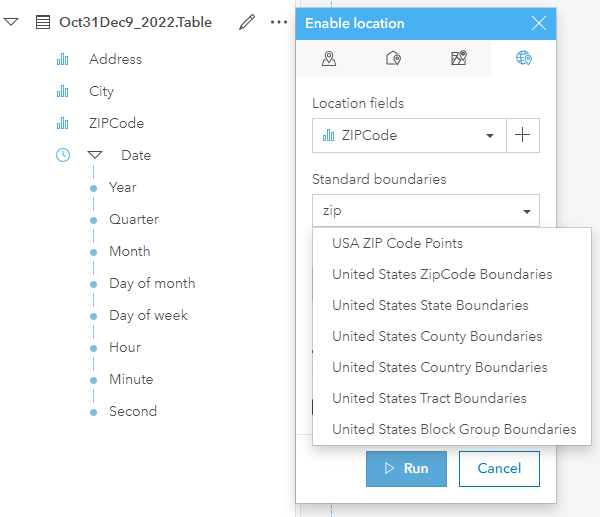The width and height of the screenshot is (600, 517).
Task: Choose United States ZipCode Boundaries option
Action: 442,274
